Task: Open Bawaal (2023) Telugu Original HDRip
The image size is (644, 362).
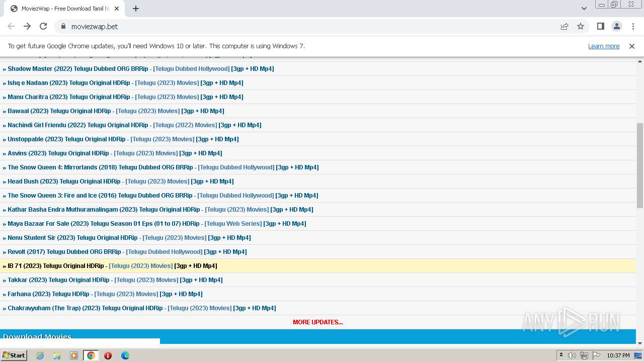Action: click(59, 111)
